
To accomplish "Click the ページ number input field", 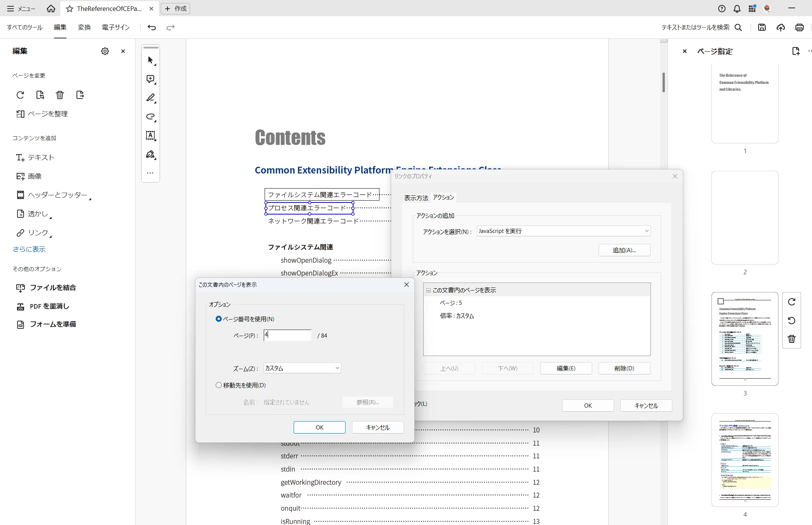I will [288, 335].
